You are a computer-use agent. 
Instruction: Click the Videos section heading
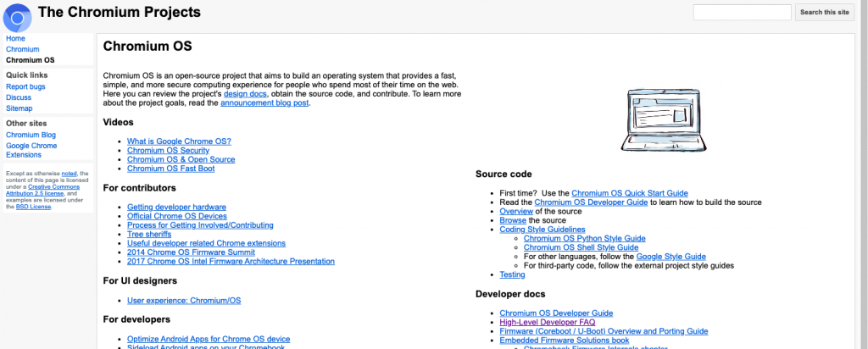pyautogui.click(x=119, y=122)
